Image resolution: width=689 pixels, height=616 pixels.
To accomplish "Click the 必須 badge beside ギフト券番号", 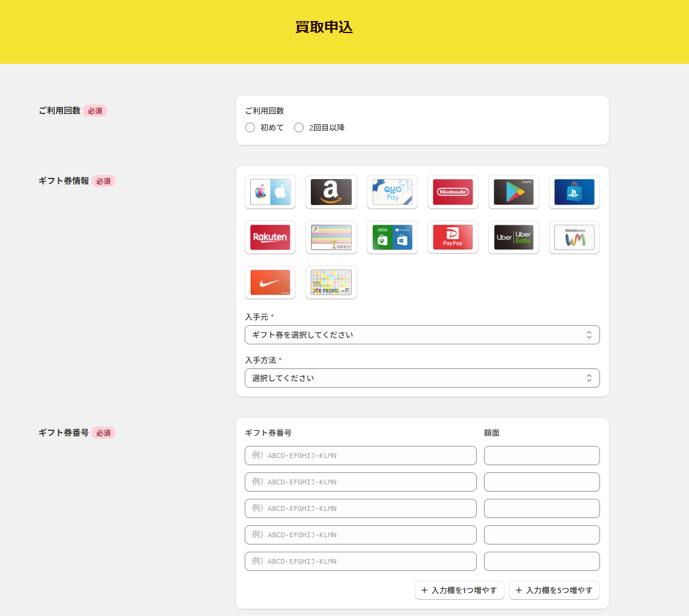I will [x=103, y=433].
